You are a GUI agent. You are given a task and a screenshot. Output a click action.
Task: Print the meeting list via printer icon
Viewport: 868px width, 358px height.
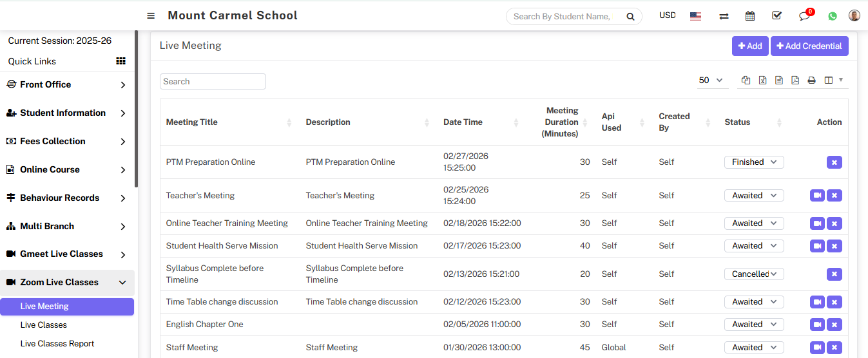(x=811, y=80)
